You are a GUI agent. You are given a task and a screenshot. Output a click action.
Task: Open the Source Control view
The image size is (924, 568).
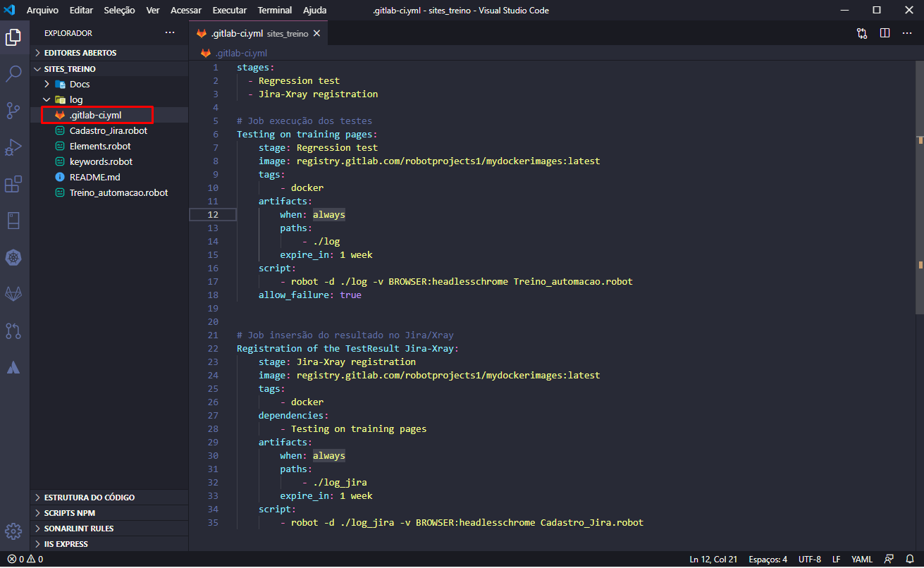pyautogui.click(x=14, y=111)
